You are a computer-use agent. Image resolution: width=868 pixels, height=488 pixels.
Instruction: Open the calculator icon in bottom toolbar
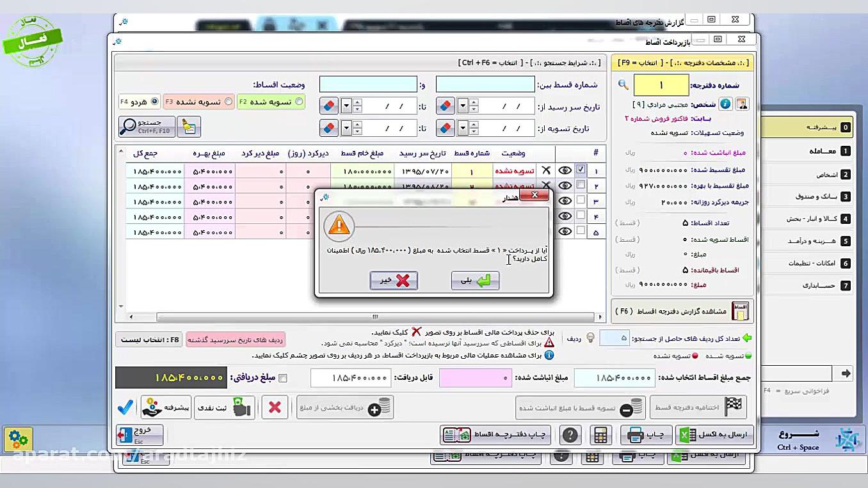(x=600, y=435)
